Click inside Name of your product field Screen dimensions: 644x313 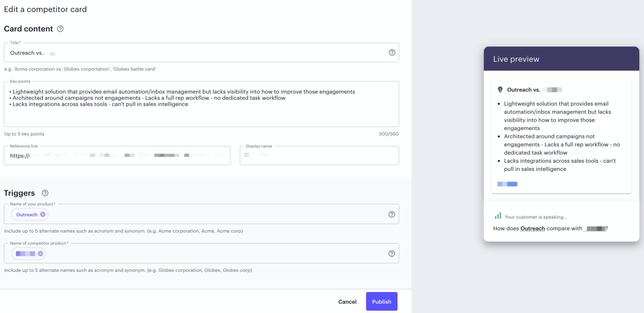(x=201, y=214)
